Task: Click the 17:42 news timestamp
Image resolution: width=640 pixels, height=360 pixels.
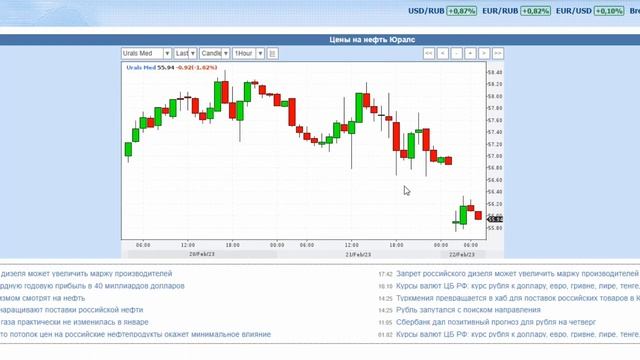Action: [x=385, y=274]
